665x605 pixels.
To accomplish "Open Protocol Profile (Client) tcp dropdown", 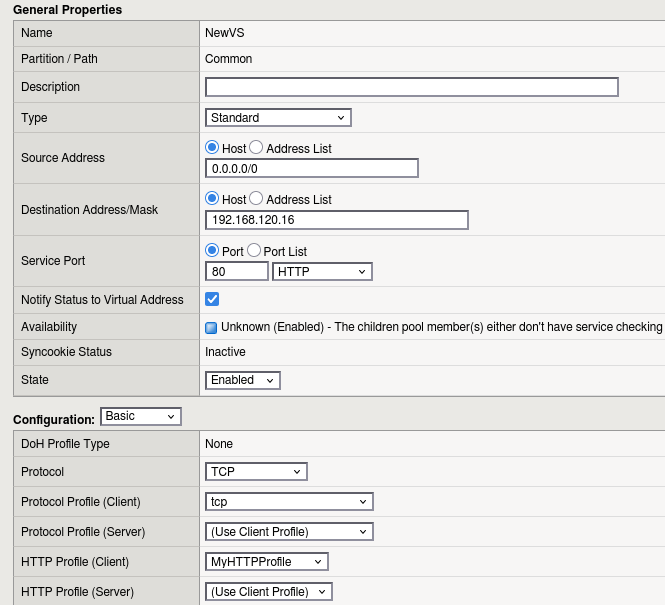I will click(x=289, y=502).
